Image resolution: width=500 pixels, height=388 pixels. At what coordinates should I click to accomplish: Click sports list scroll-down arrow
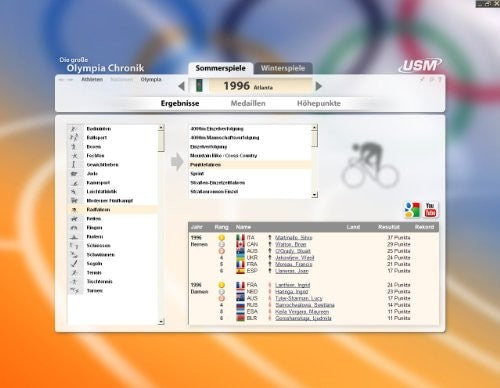click(161, 322)
